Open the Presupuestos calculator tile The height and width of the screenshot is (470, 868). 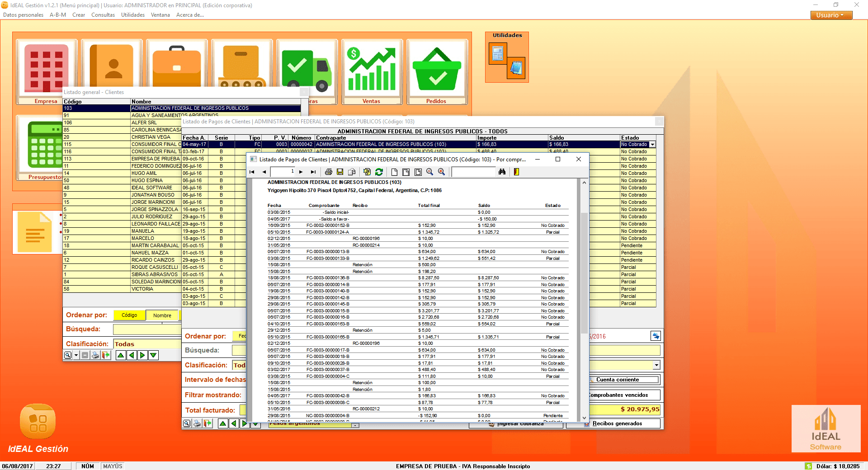click(x=40, y=148)
